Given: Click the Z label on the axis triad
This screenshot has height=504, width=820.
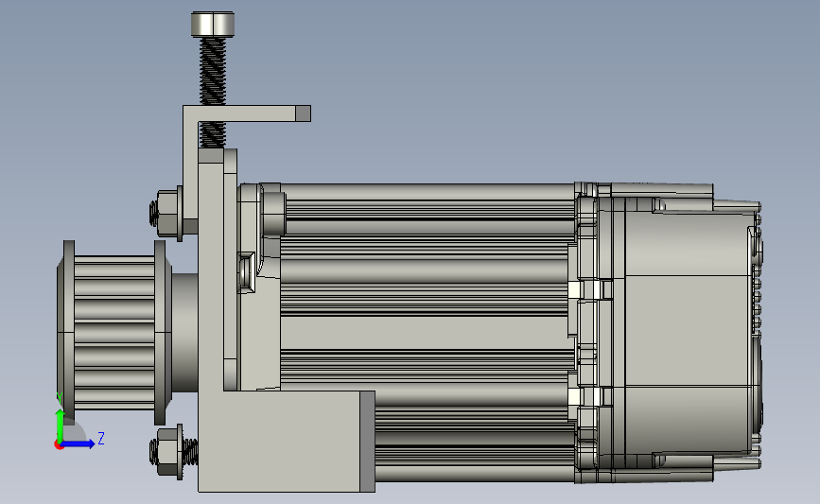Looking at the screenshot, I should [101, 438].
